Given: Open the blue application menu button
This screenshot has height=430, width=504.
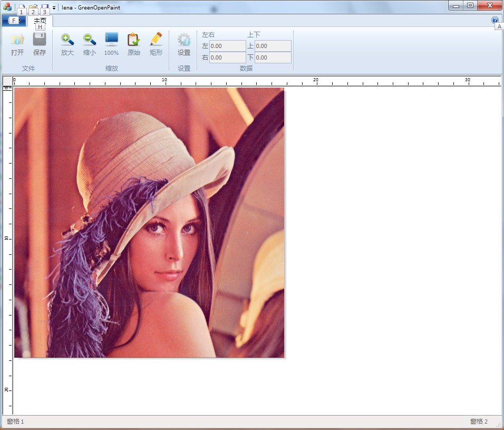Looking at the screenshot, I should pos(13,21).
